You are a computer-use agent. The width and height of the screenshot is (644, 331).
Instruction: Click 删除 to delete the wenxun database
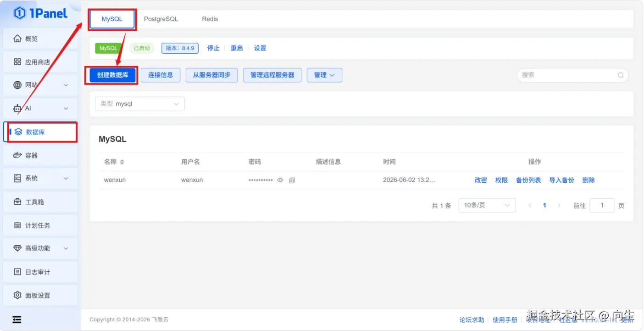point(588,180)
